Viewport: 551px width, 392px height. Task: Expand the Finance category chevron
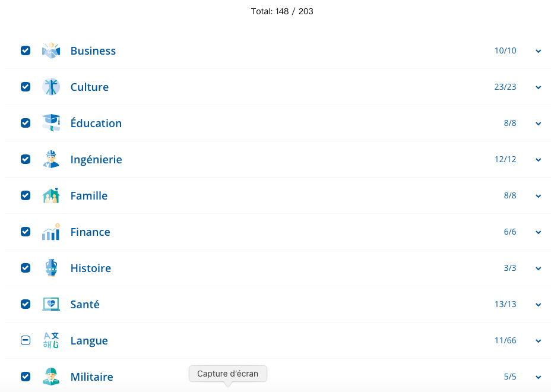538,232
